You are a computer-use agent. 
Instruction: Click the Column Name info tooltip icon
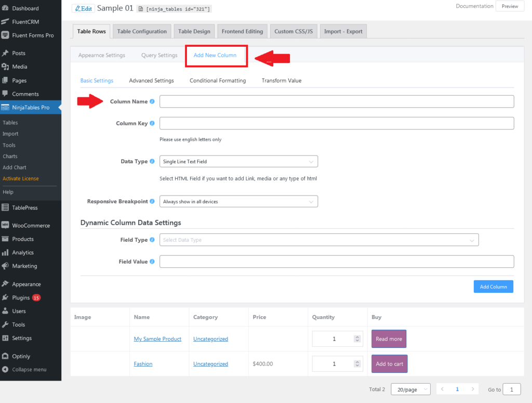152,101
